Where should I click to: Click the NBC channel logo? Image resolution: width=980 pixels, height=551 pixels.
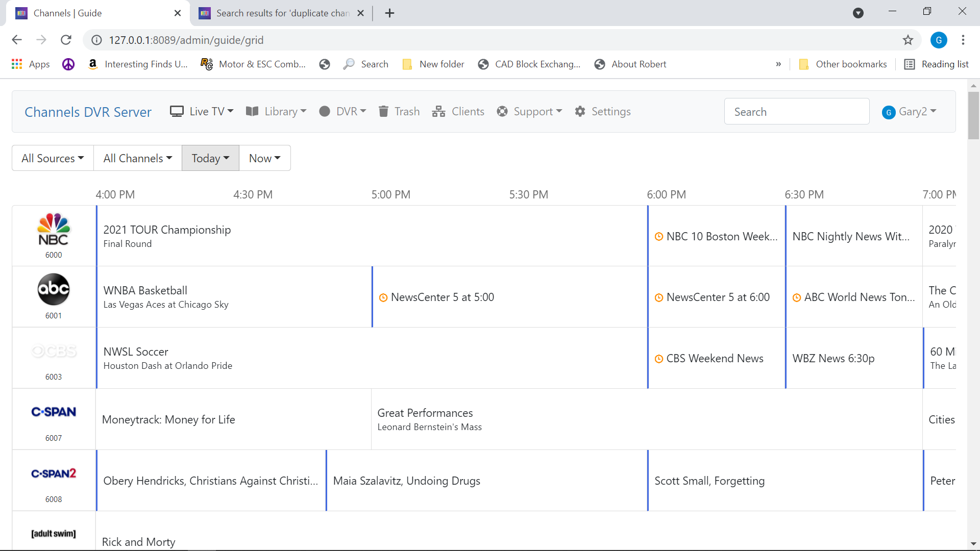[x=54, y=229]
